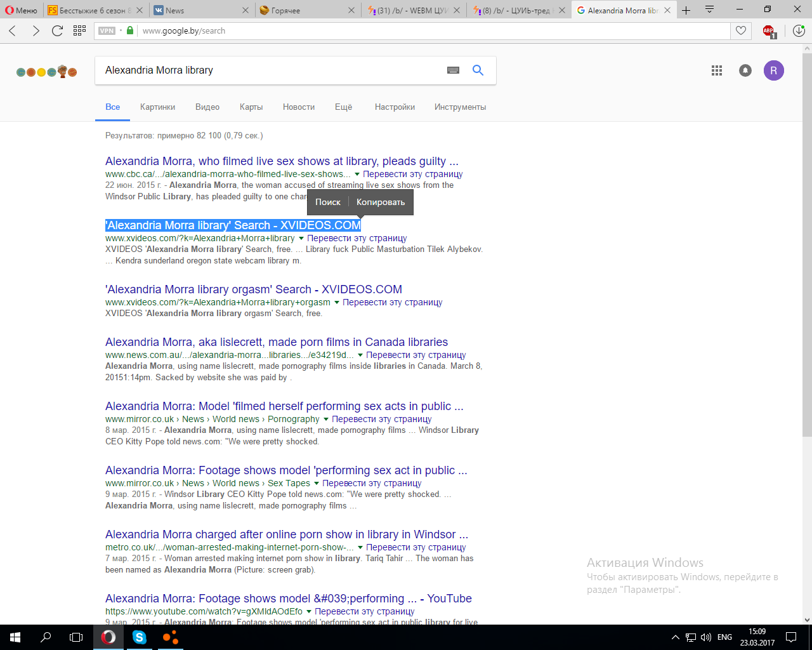The height and width of the screenshot is (650, 812).
Task: Open the downloads arrow icon
Action: click(799, 30)
